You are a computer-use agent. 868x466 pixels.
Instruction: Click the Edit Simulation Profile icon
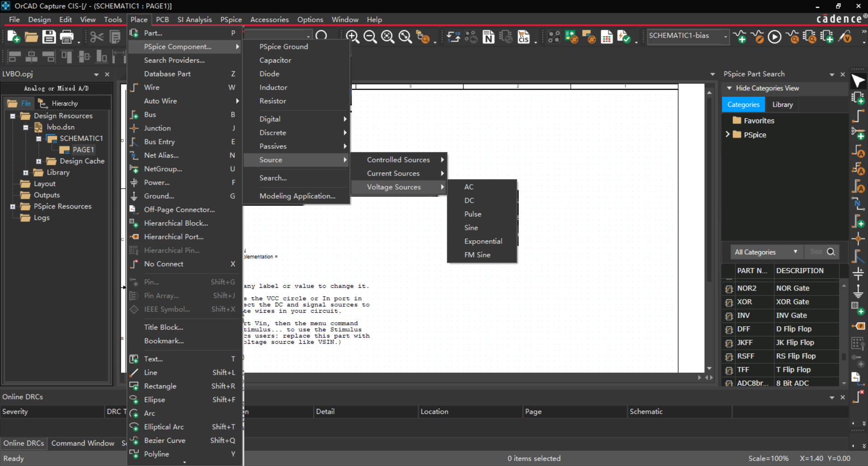click(757, 37)
